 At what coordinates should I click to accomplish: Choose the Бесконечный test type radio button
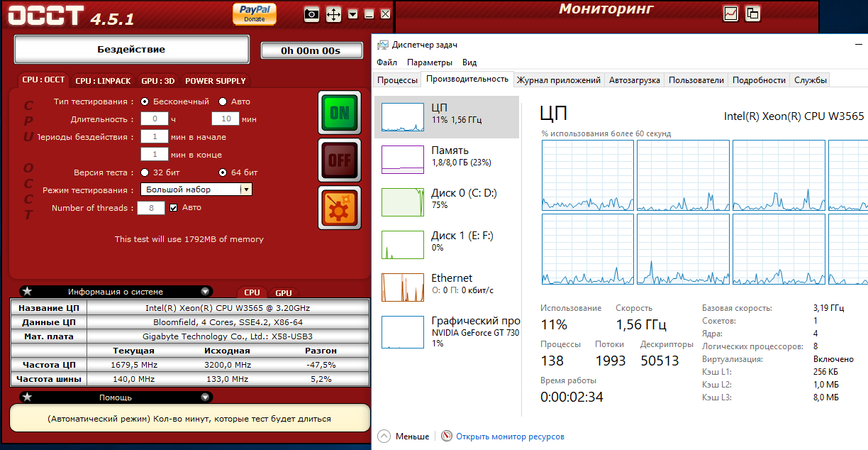145,101
